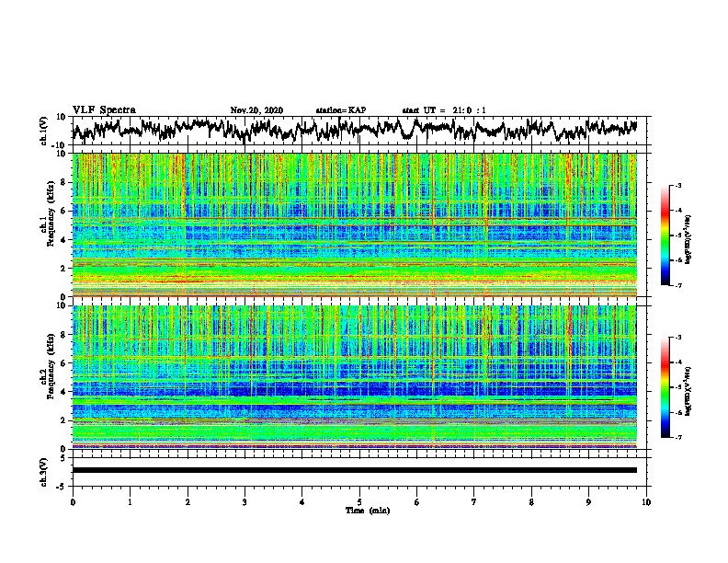Click the black ch.3(V) signal bar

tap(355, 470)
